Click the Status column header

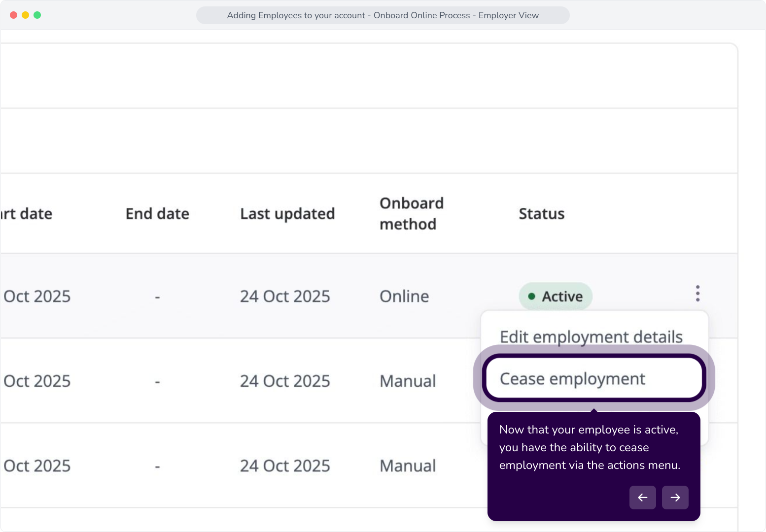(542, 214)
